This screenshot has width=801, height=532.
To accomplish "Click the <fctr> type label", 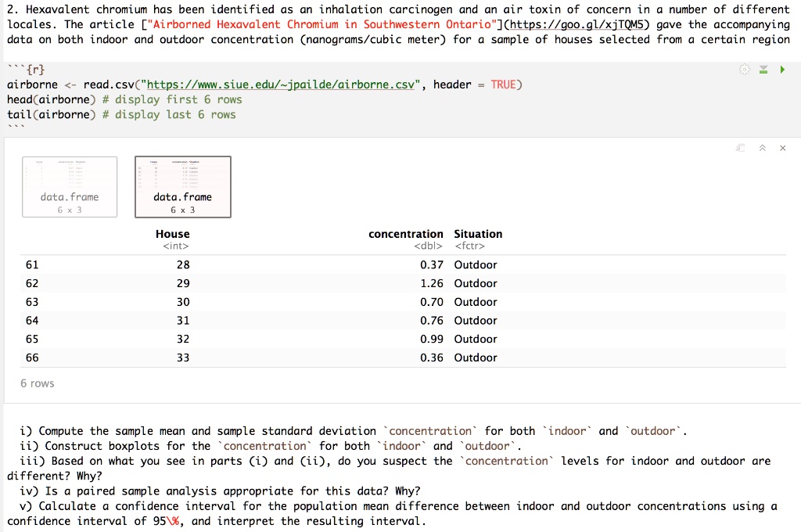I will (469, 246).
